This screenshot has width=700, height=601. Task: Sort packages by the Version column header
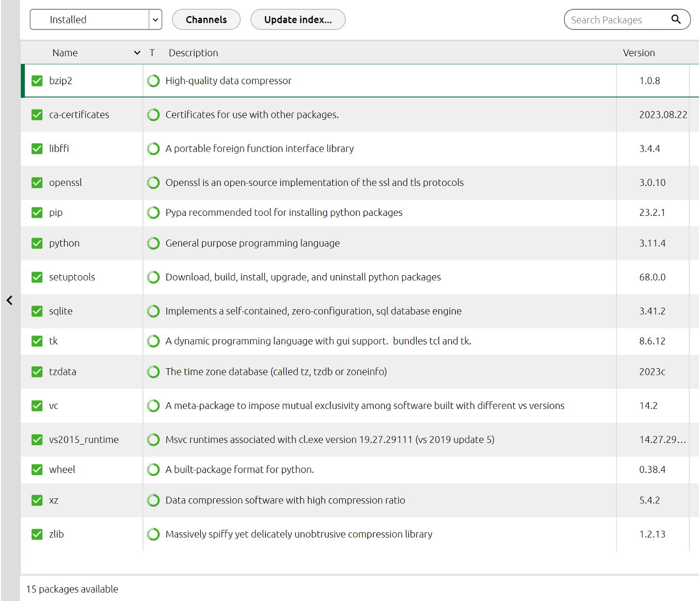(639, 53)
